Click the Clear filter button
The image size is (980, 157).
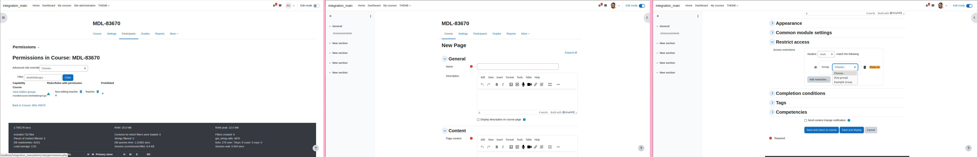[x=68, y=78]
